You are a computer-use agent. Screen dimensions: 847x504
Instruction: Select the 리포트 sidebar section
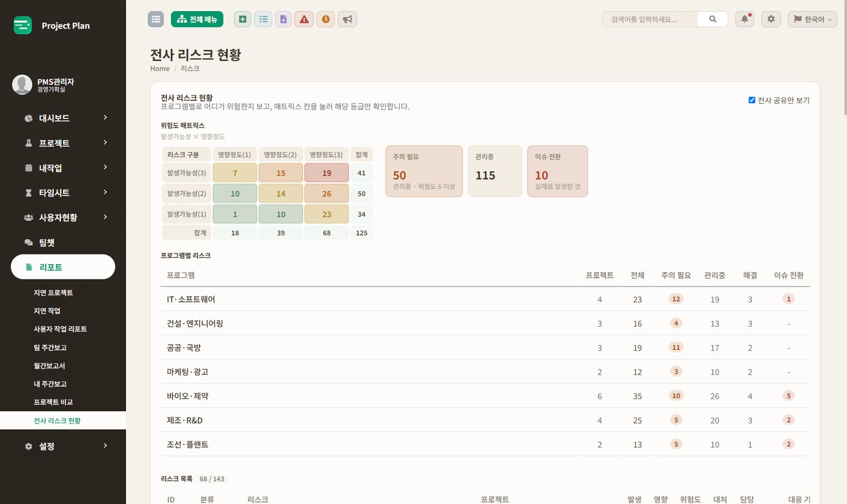tap(63, 267)
